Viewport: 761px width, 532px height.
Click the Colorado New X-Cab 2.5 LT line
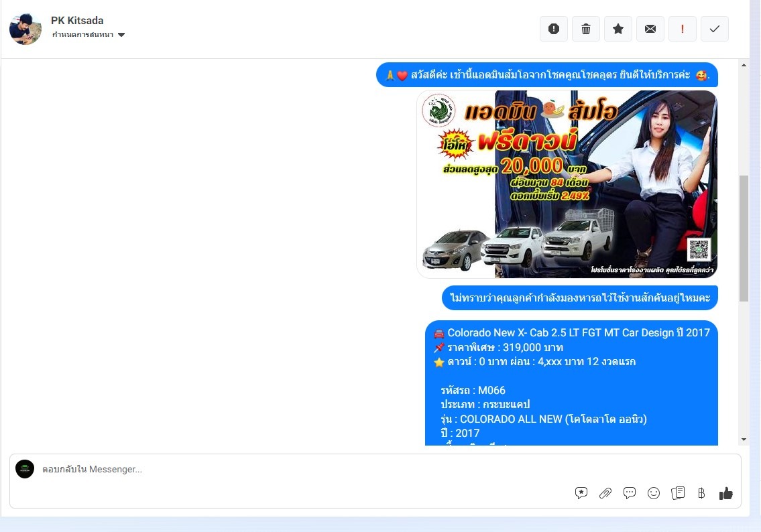(x=572, y=333)
